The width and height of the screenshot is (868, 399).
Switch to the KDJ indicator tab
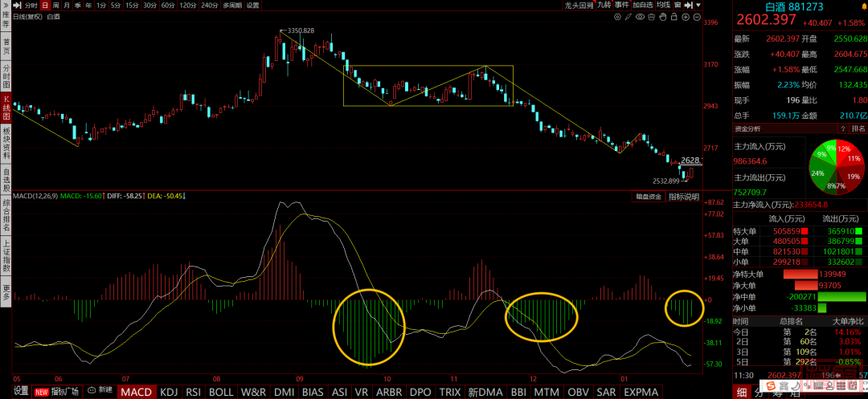pyautogui.click(x=170, y=392)
